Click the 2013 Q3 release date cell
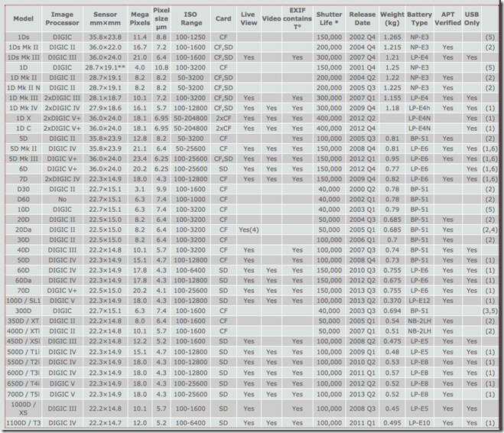 (363, 290)
